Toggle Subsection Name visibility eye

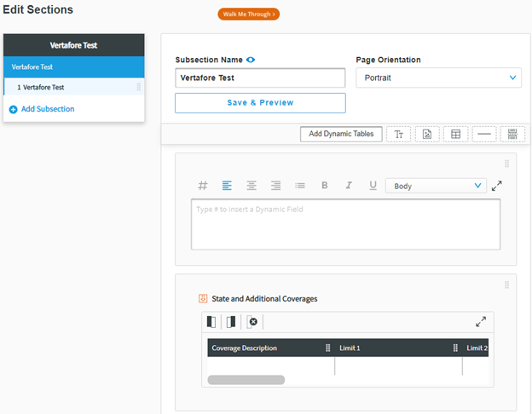tap(251, 60)
